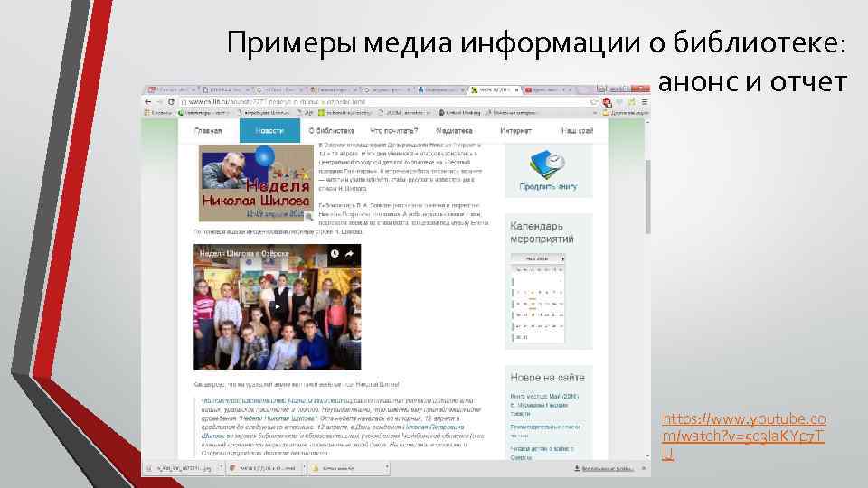Open the YouTube link on the slide
Screen dimensions: 868x488
[744, 436]
